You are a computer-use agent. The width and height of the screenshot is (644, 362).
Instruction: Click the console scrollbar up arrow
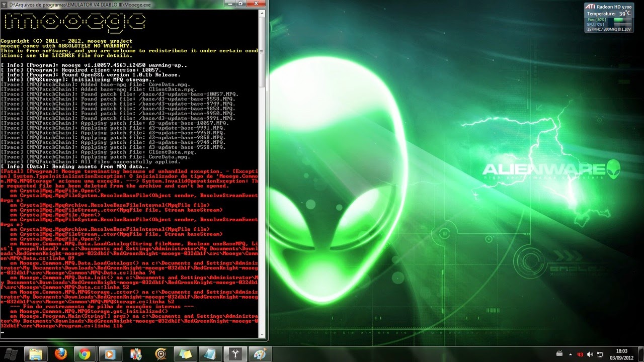click(262, 14)
